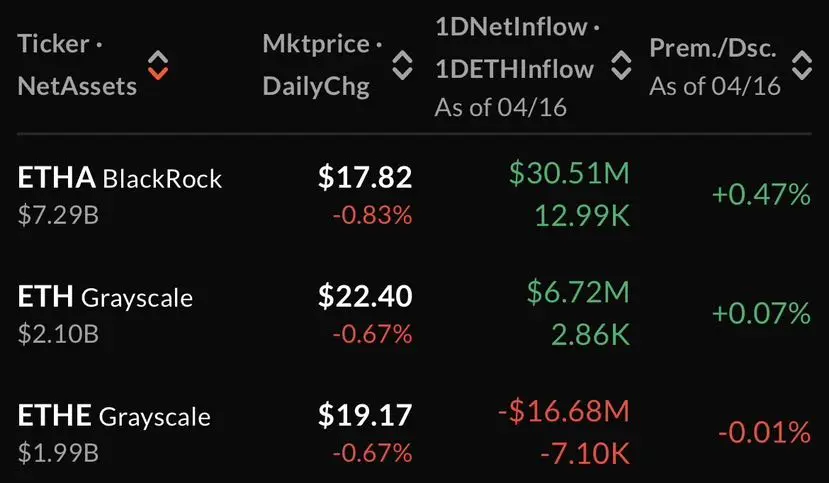The height and width of the screenshot is (483, 829).
Task: Open the ETHA BlackRock ticker row
Action: click(120, 179)
